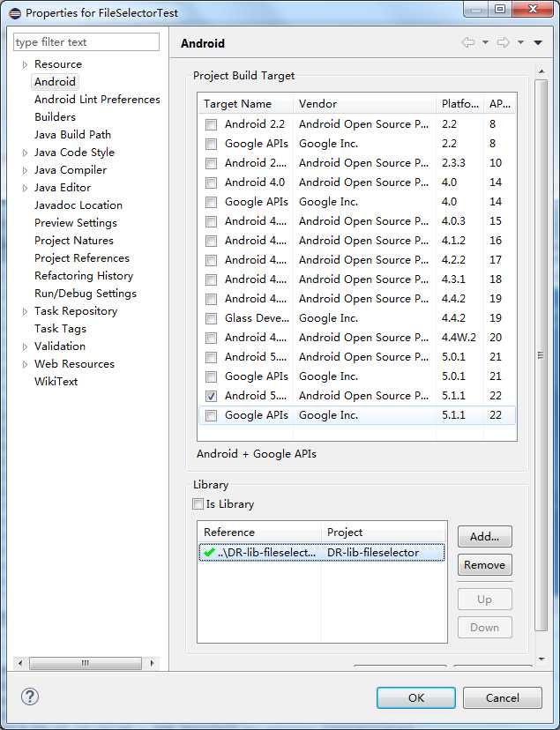The width and height of the screenshot is (560, 730).
Task: Check Google APIs 5.0.1 level 21 checkbox
Action: tap(211, 376)
